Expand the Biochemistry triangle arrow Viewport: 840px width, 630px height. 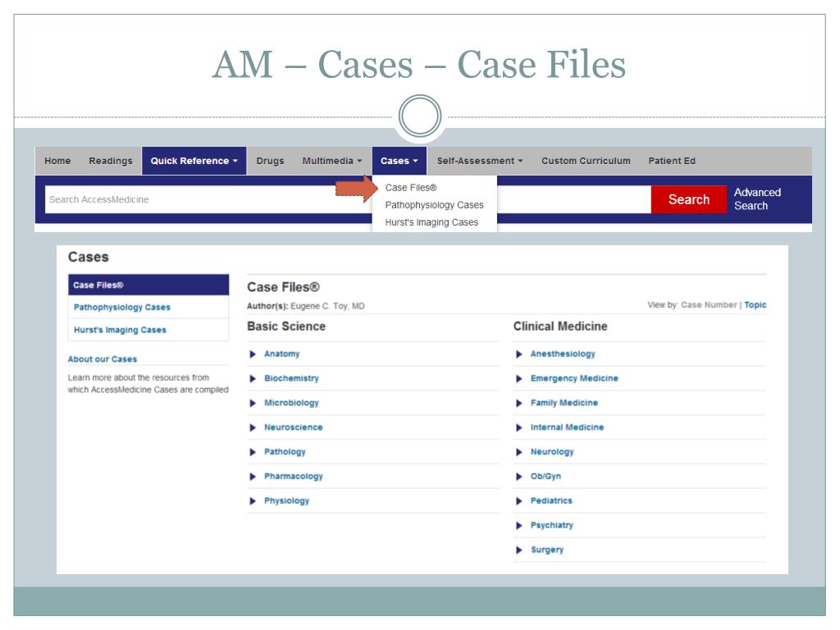[x=253, y=379]
